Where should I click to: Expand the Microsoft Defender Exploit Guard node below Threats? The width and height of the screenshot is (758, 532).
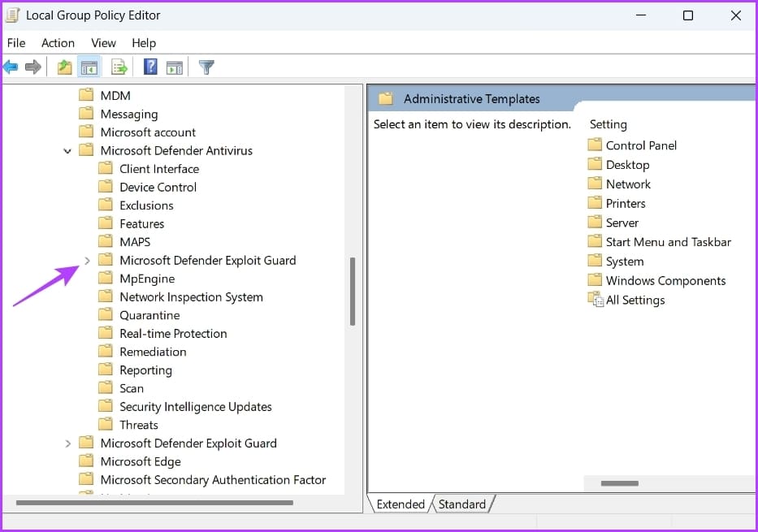[x=67, y=443]
